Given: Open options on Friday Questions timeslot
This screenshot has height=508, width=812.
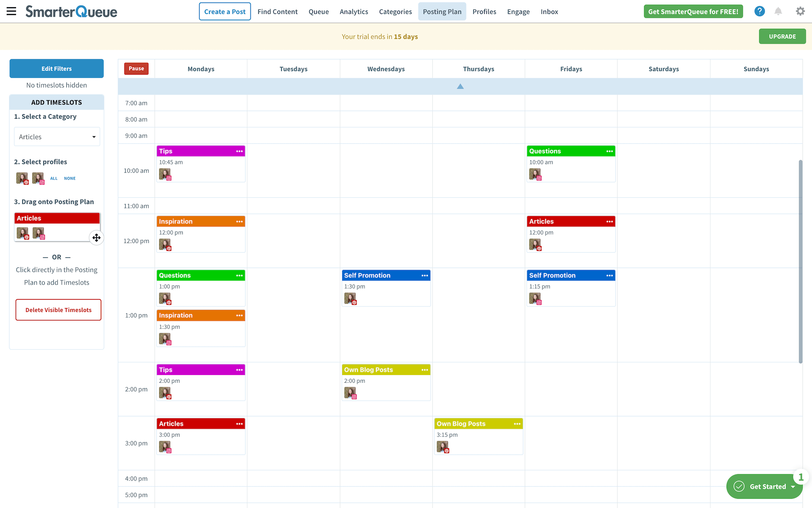Looking at the screenshot, I should pos(609,151).
